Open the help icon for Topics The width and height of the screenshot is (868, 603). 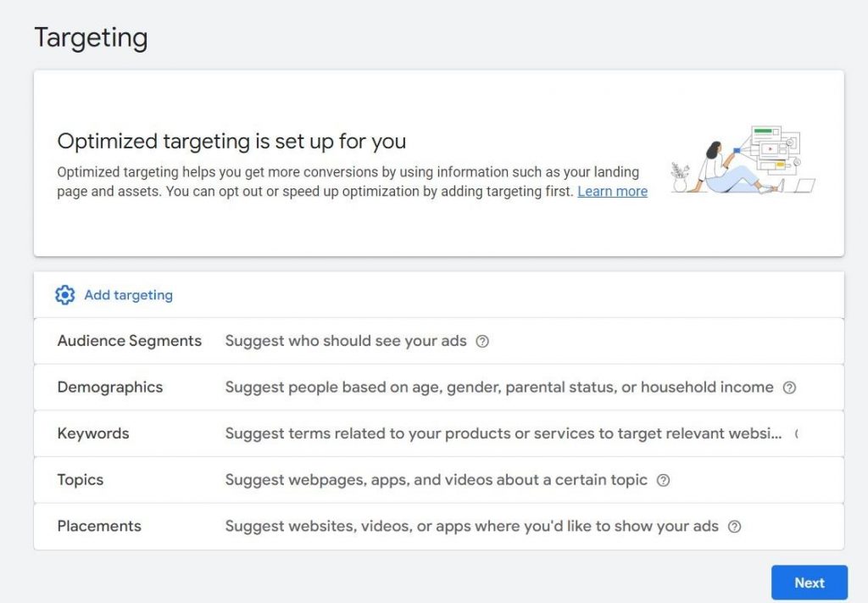[x=664, y=480]
